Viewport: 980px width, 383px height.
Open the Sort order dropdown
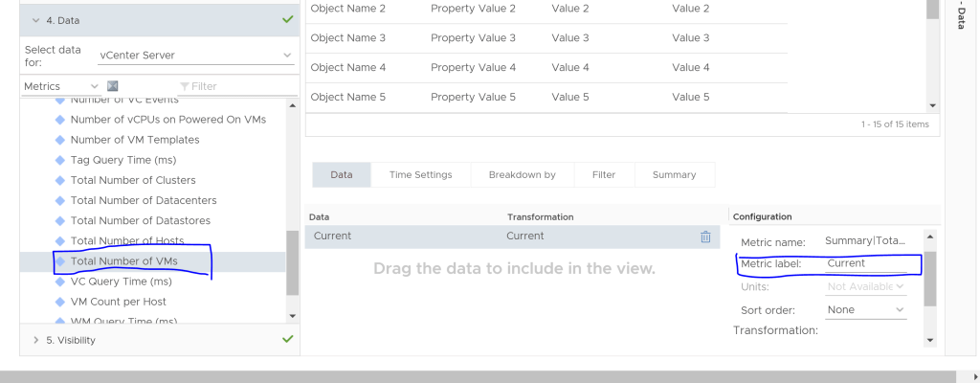[x=866, y=310]
